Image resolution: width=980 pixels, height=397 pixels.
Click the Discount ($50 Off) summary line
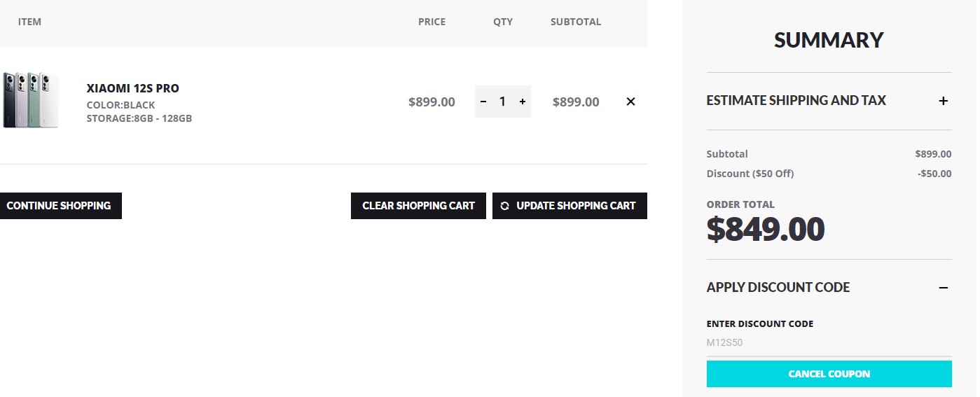(750, 174)
